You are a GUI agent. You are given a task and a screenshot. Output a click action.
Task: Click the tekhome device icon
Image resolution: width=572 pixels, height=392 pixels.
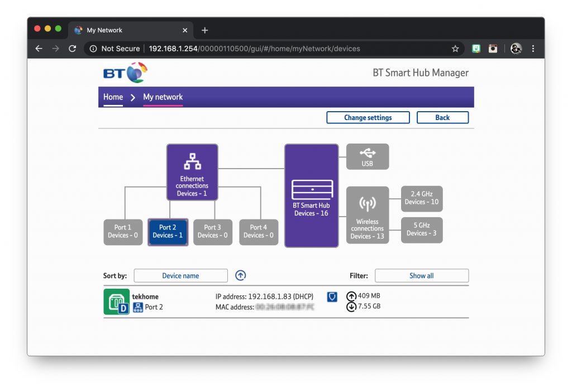(x=116, y=302)
